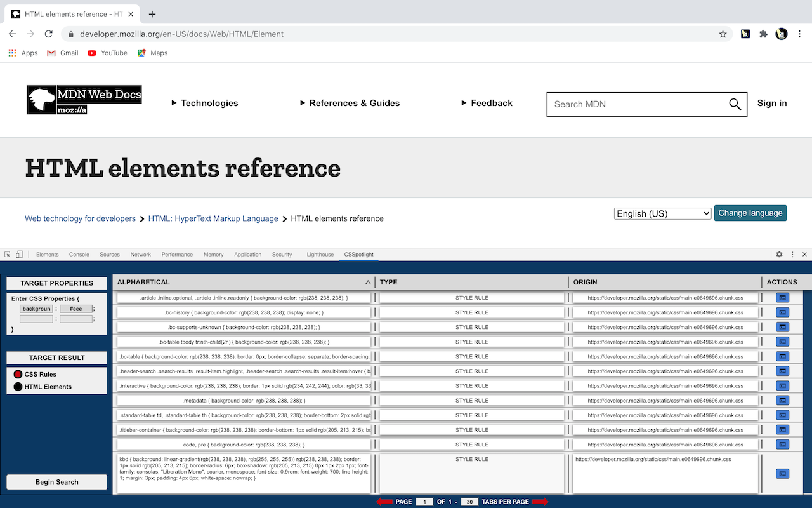Screen dimensions: 812x508
Task: Select the CSS Rules radio option
Action: [18, 374]
